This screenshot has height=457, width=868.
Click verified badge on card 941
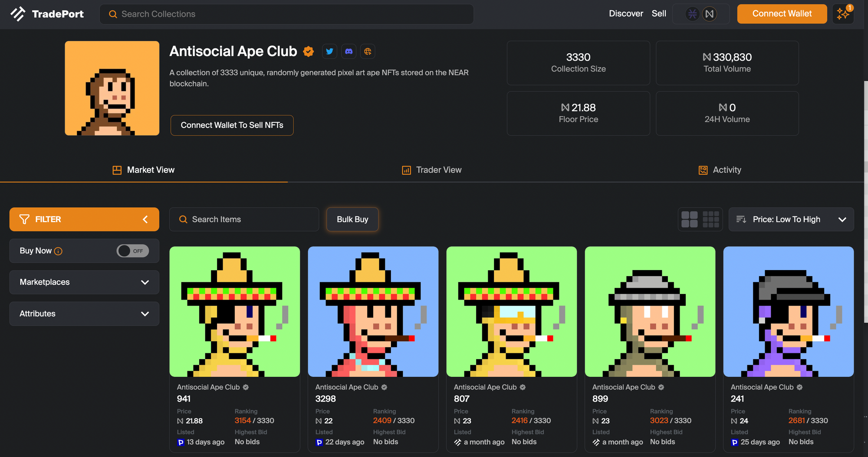pos(246,387)
